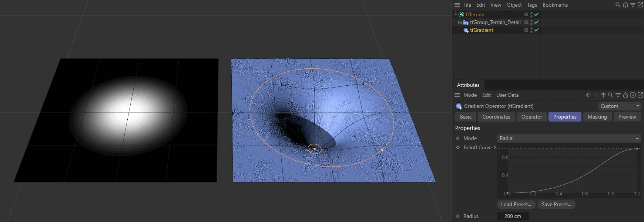The width and height of the screenshot is (644, 222).
Task: Disable tfGroup_Terrain_Detail with its green checkmark
Action: point(536,22)
